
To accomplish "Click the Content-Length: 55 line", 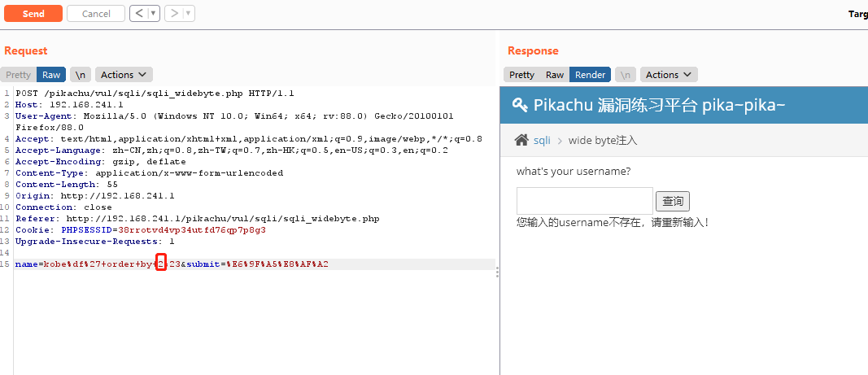I will tap(67, 185).
